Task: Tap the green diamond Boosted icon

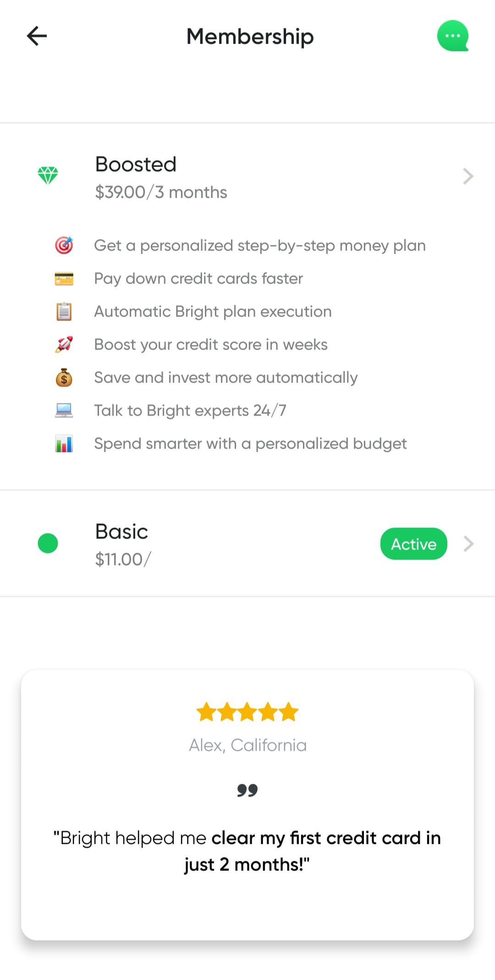Action: pyautogui.click(x=48, y=175)
